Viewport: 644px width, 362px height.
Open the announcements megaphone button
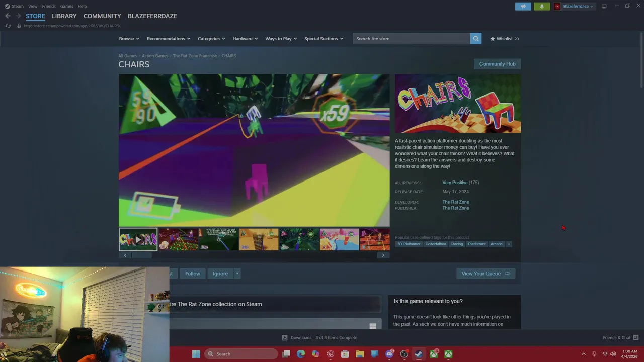click(523, 6)
